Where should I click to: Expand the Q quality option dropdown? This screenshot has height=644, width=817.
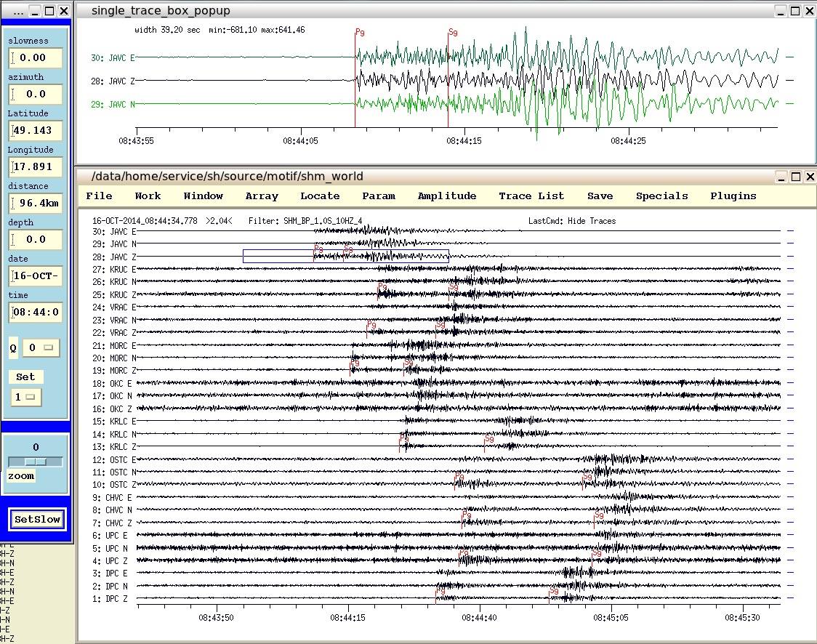click(41, 348)
